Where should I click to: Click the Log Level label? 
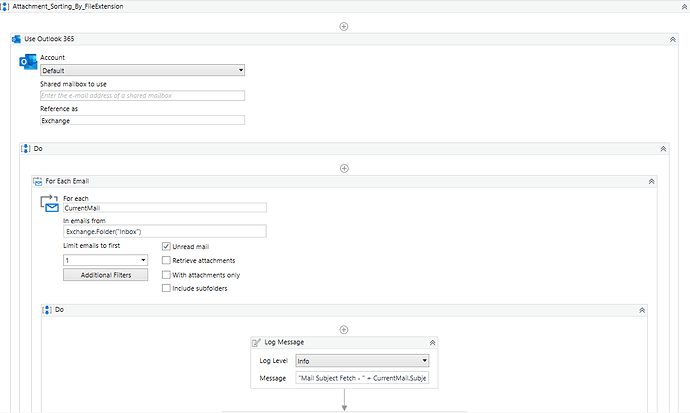click(x=273, y=361)
